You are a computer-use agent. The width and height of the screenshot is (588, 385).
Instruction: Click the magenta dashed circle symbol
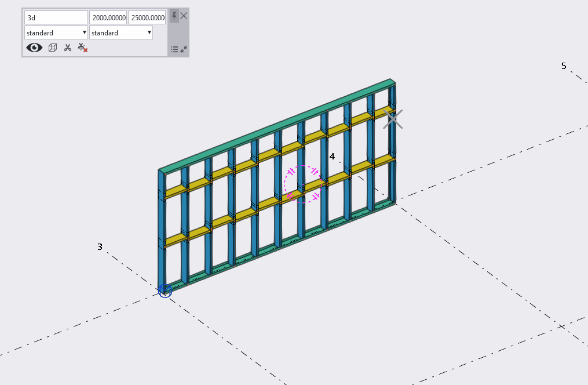pyautogui.click(x=303, y=184)
